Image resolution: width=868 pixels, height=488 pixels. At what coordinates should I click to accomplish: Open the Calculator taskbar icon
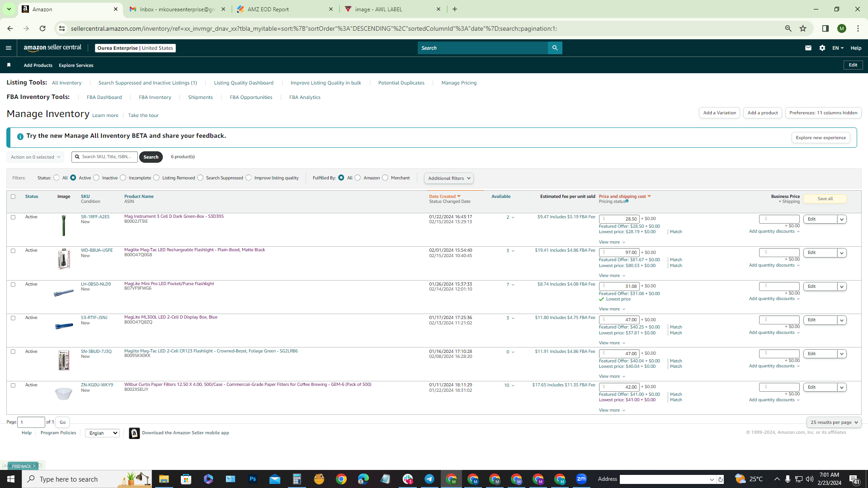point(297,479)
